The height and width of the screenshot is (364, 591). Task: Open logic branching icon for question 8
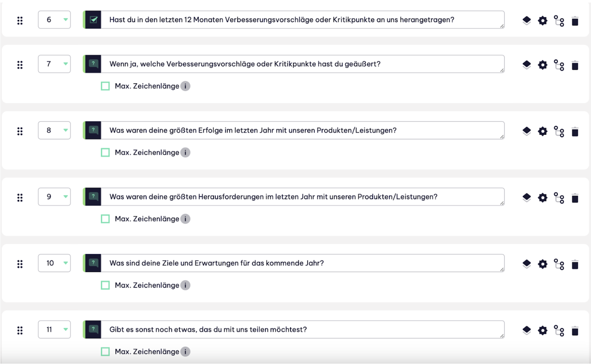(x=559, y=131)
